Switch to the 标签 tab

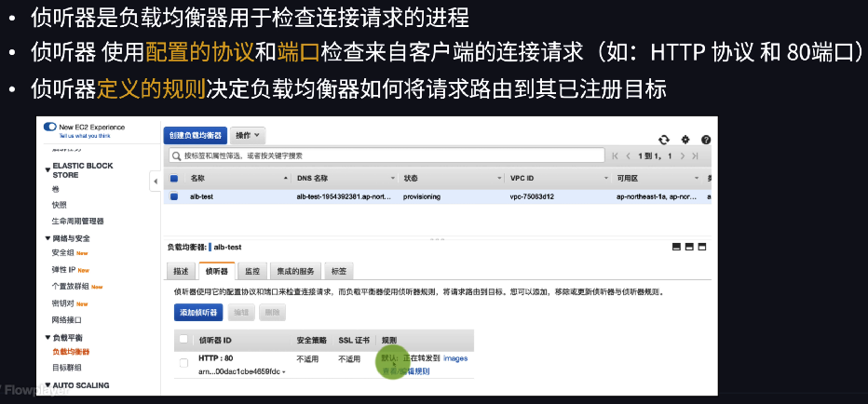339,271
